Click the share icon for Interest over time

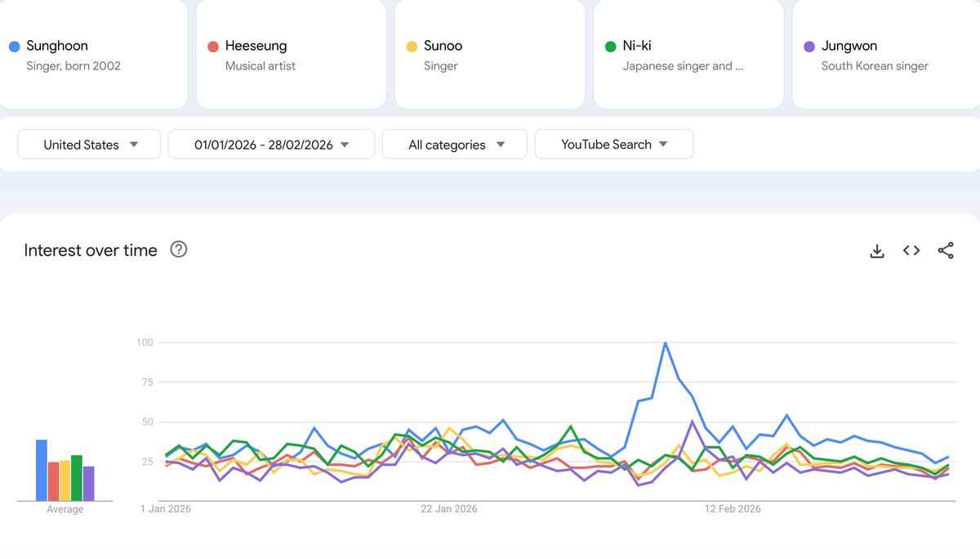(x=945, y=251)
